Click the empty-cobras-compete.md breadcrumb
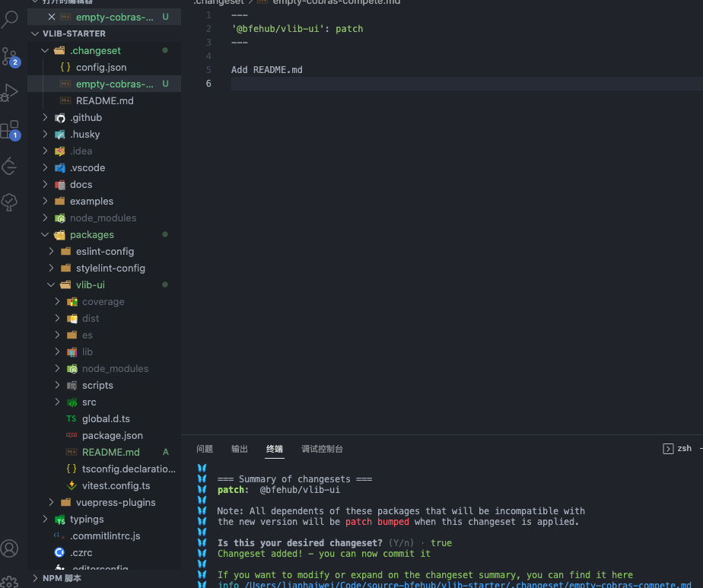The width and height of the screenshot is (703, 588). (x=337, y=2)
